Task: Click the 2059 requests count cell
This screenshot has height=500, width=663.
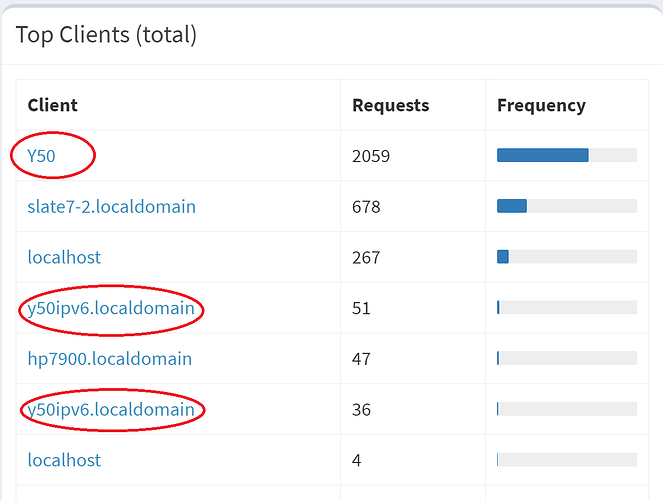Action: (371, 156)
